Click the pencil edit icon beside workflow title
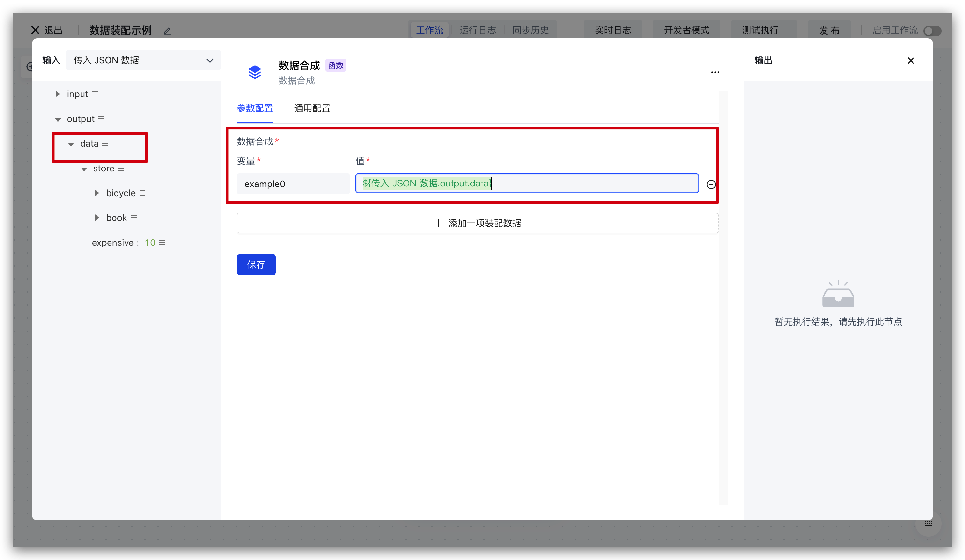The image size is (965, 560). click(167, 31)
